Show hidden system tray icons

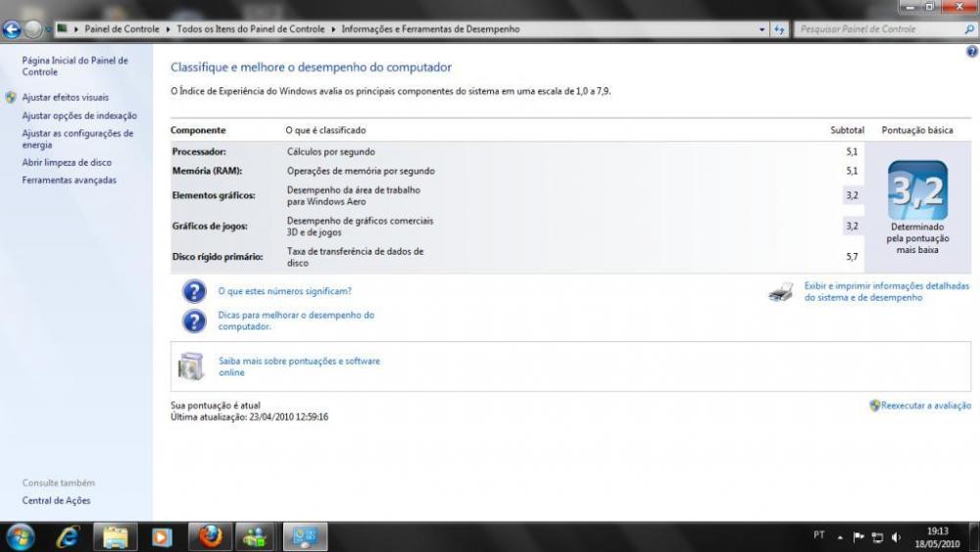click(x=840, y=536)
